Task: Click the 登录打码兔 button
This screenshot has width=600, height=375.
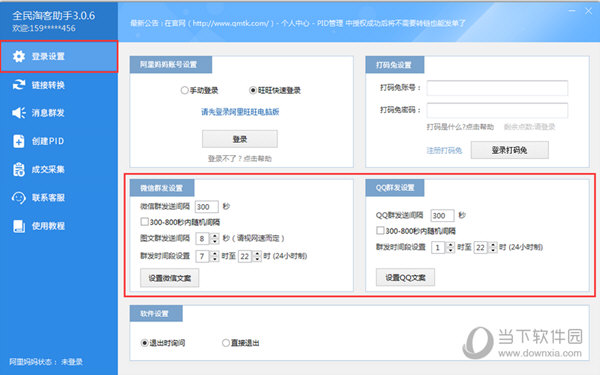Action: (509, 150)
